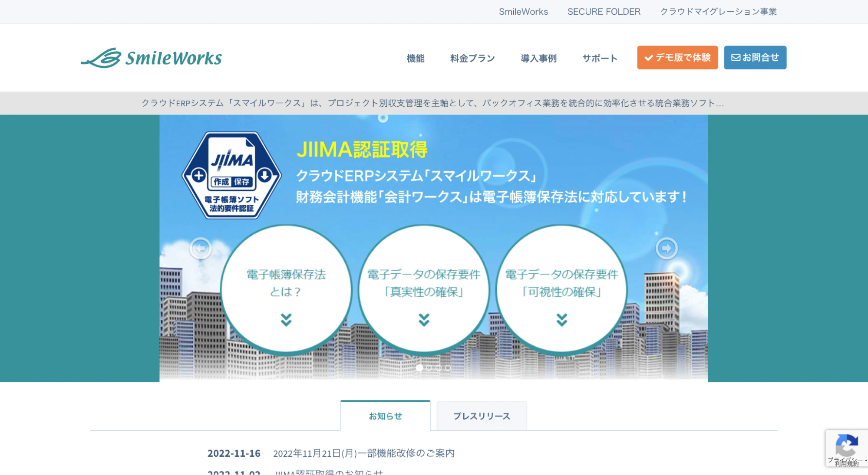Open the 料金プラン menu

click(472, 58)
